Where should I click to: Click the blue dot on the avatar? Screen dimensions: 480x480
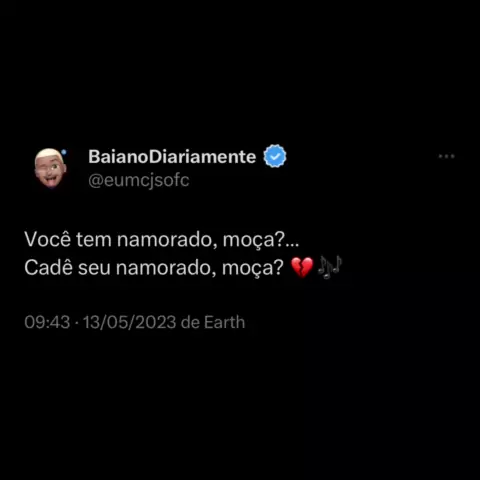click(x=64, y=153)
